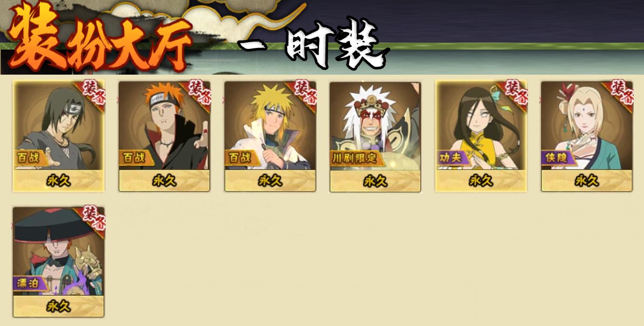
Task: Pick the 侠隐 Tsunade costume card
Action: coord(586,136)
